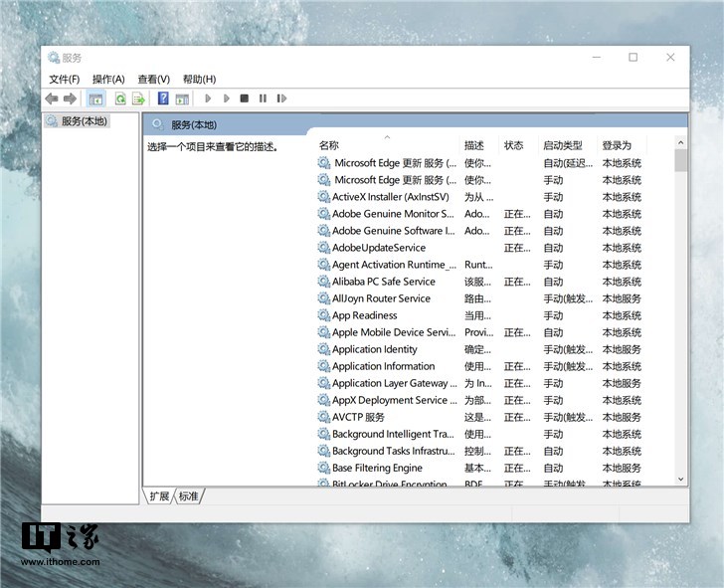Select Background Intelligent Tra... service
724x588 pixels.
(394, 434)
